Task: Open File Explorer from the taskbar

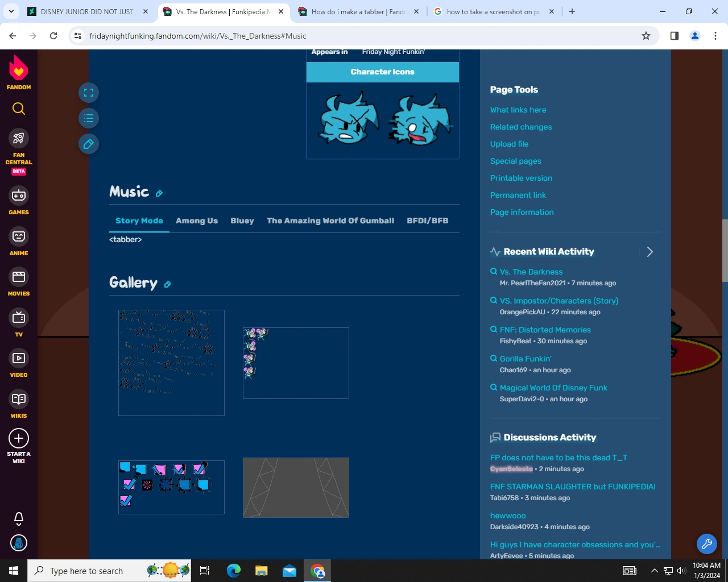Action: point(262,571)
